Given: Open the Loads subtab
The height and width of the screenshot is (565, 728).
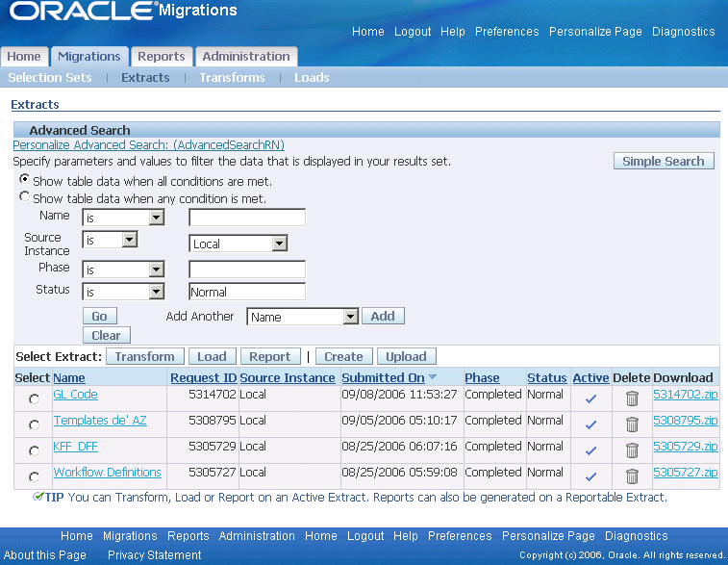Looking at the screenshot, I should coord(312,78).
